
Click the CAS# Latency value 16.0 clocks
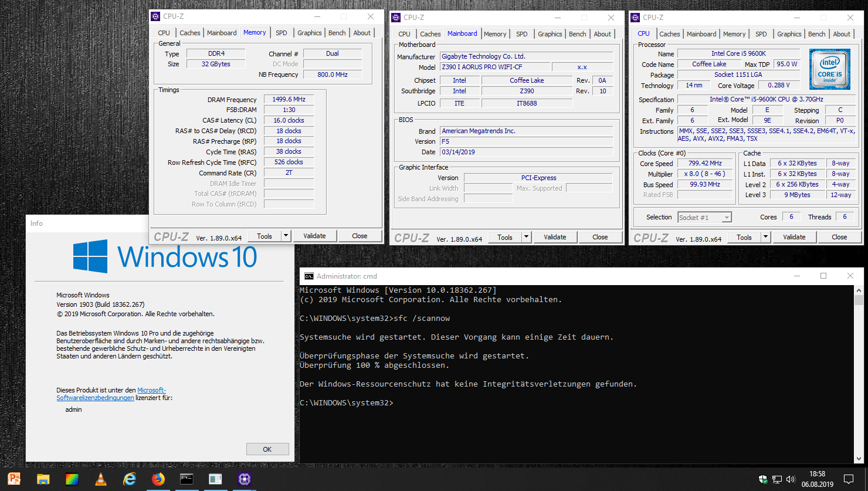tap(289, 120)
